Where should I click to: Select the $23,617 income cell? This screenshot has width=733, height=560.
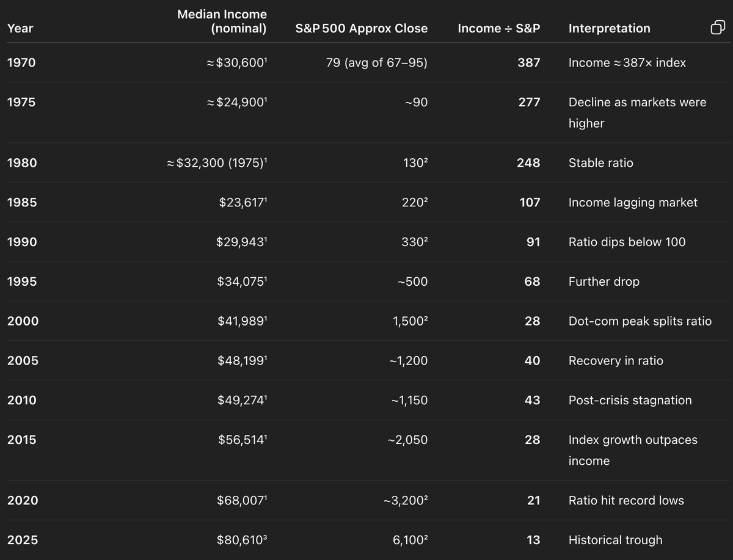tap(243, 202)
